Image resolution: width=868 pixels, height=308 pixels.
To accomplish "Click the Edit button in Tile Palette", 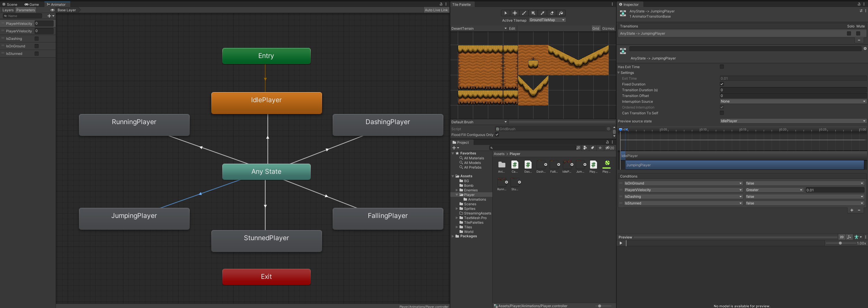I will click(x=512, y=29).
